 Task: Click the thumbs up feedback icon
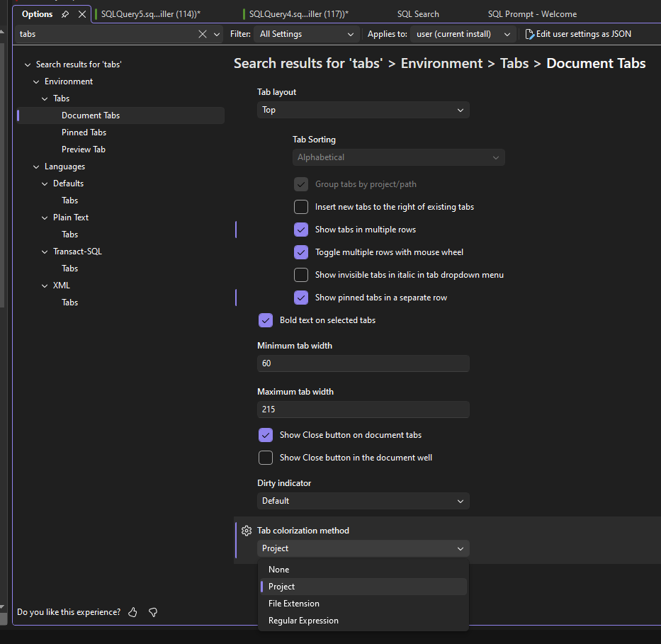(132, 612)
